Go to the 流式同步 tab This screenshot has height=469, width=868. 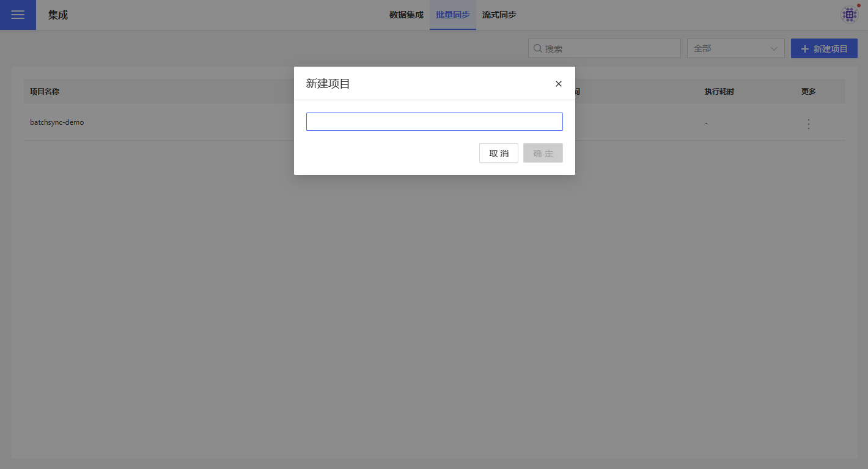click(499, 15)
